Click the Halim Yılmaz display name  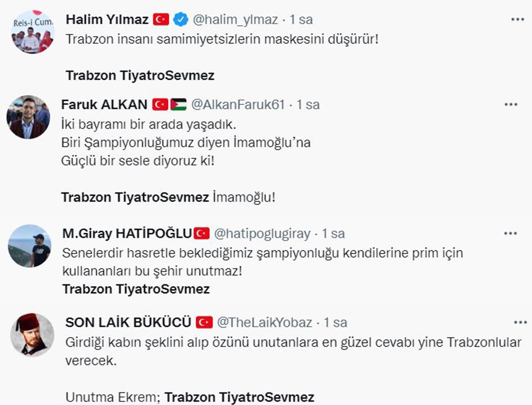[106, 19]
